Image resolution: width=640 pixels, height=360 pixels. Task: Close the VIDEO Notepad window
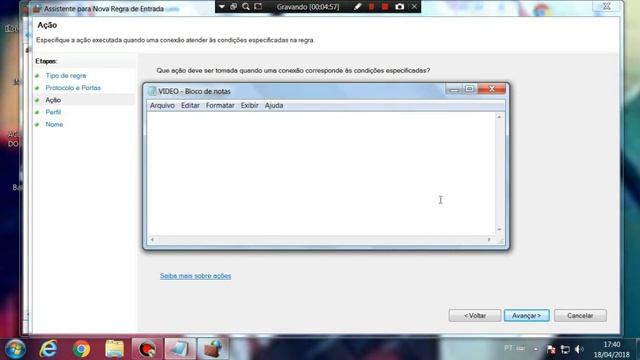492,89
